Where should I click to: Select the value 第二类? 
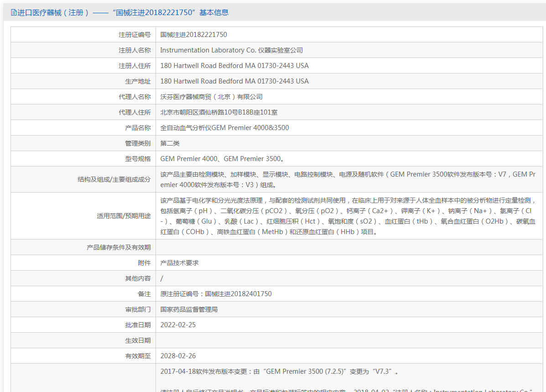170,143
